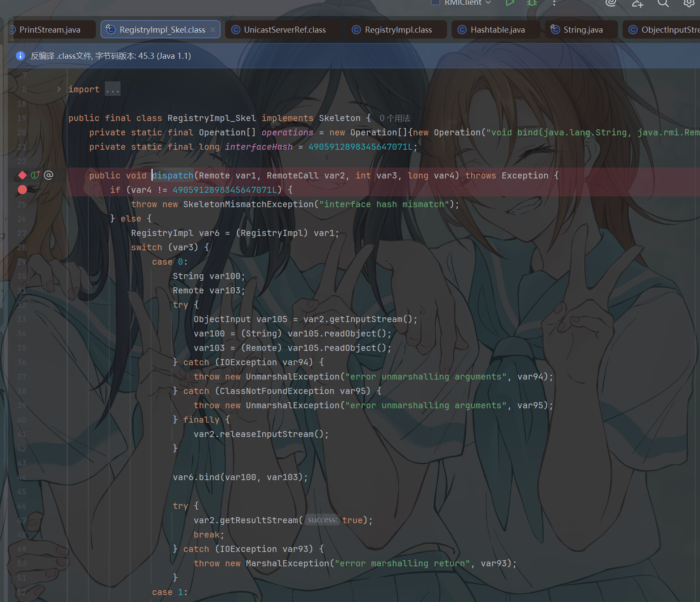Click the info icon in decompiler banner
700x602 pixels.
(x=20, y=56)
